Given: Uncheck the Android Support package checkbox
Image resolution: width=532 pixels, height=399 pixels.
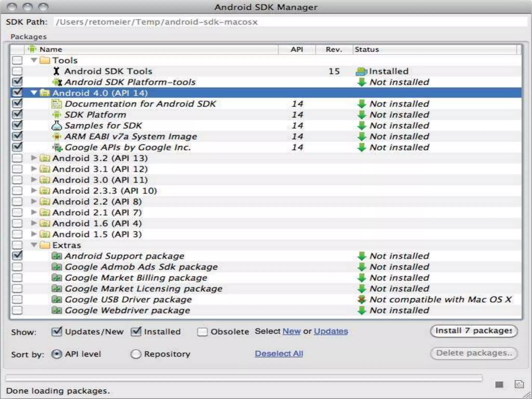Looking at the screenshot, I should [17, 255].
